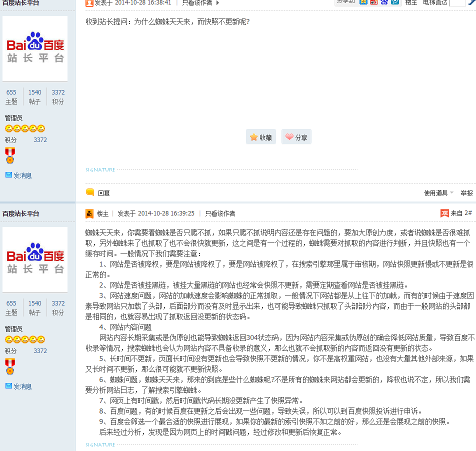Viewport: 476px width, 451px height.
Task: Click the orange 楼主 user icon in second post
Action: click(89, 213)
